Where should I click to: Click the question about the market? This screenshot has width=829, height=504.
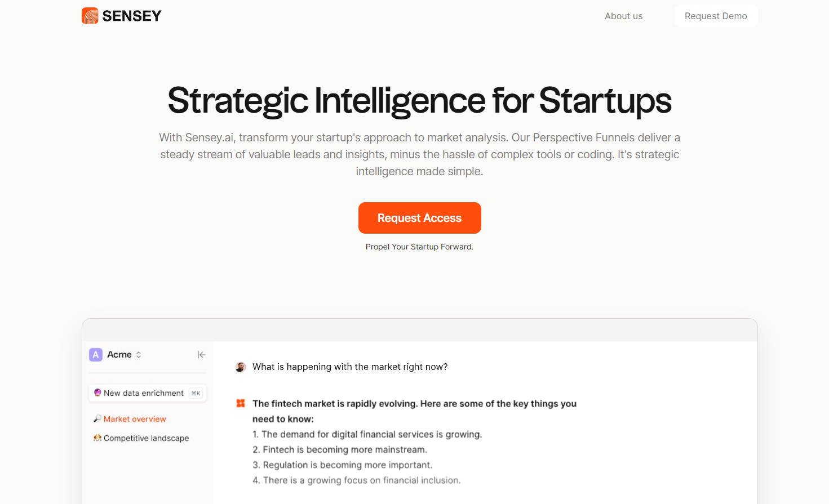tap(350, 367)
